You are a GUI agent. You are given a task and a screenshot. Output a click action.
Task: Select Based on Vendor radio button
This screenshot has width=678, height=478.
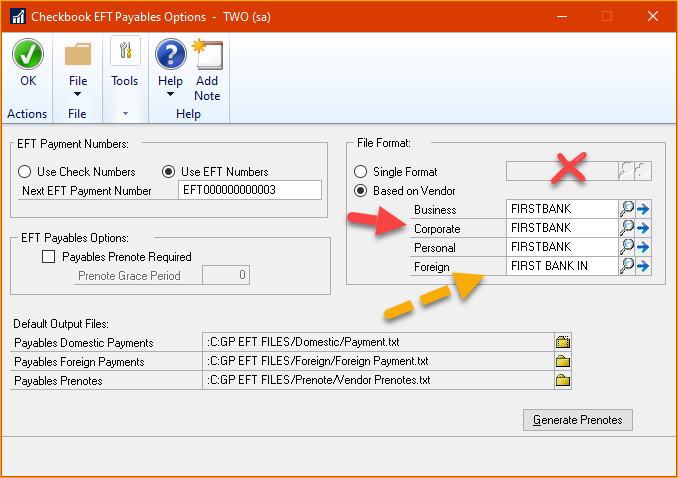[x=360, y=191]
